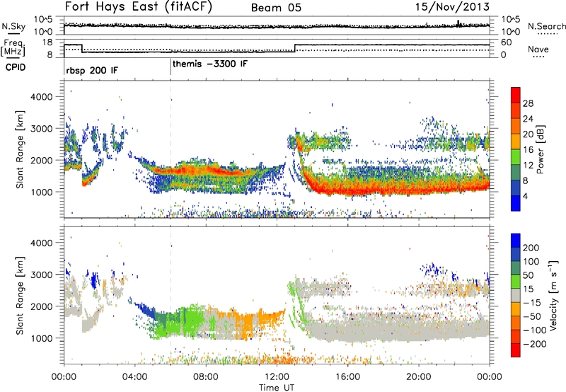The width and height of the screenshot is (566, 392).
Task: Click the 'rbsp 200 IF' CPID text
Action: click(x=92, y=70)
